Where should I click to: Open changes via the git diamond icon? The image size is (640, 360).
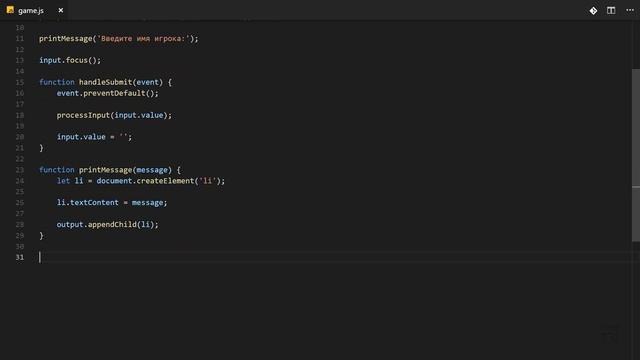[593, 11]
